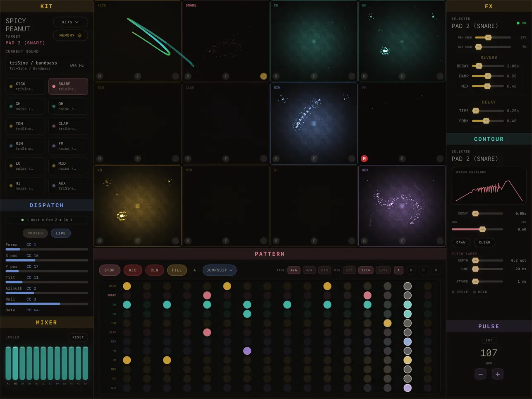The width and height of the screenshot is (532, 399).
Task: Open the JUMPSUIT pattern dropdown
Action: pos(219,270)
